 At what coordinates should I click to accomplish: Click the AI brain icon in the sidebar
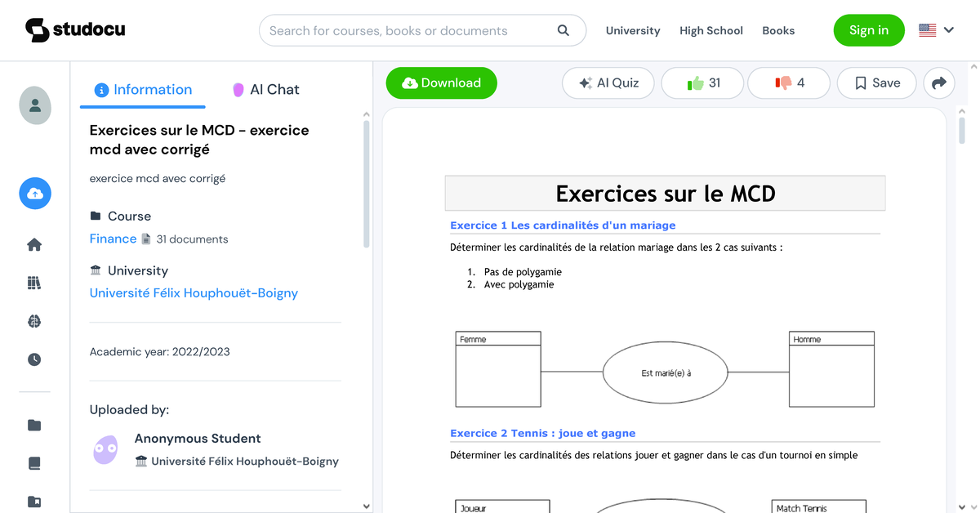[34, 321]
